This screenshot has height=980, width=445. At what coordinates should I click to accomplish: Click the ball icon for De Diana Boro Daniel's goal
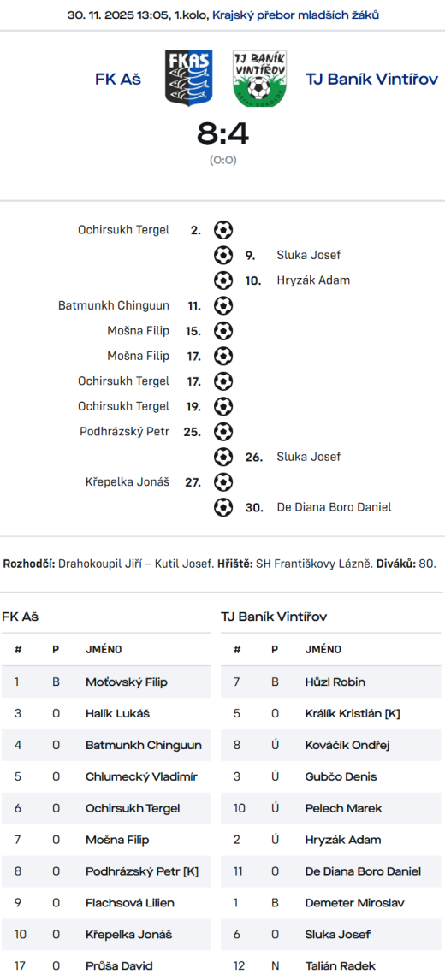pyautogui.click(x=222, y=507)
